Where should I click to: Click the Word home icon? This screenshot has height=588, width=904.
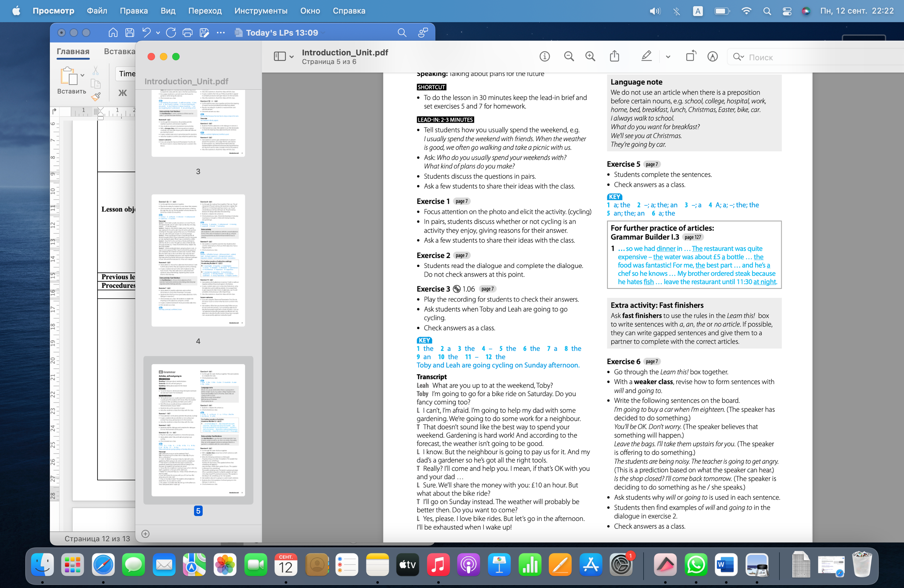point(113,33)
